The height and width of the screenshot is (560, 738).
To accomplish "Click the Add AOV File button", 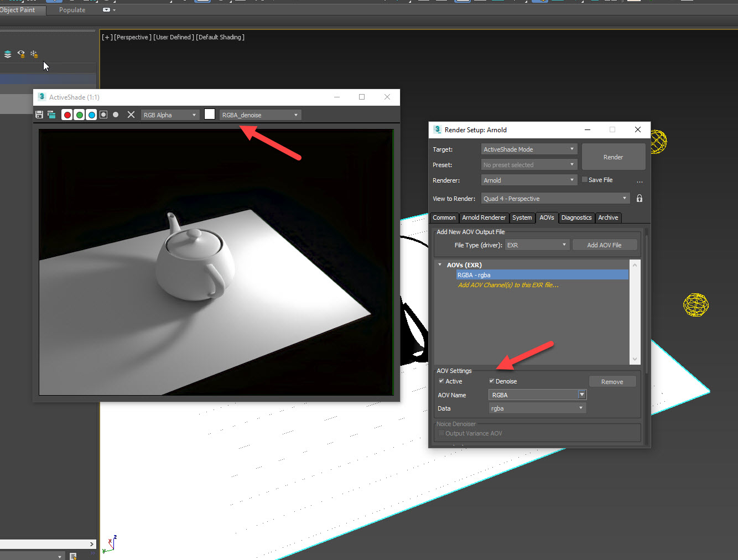I will [604, 245].
